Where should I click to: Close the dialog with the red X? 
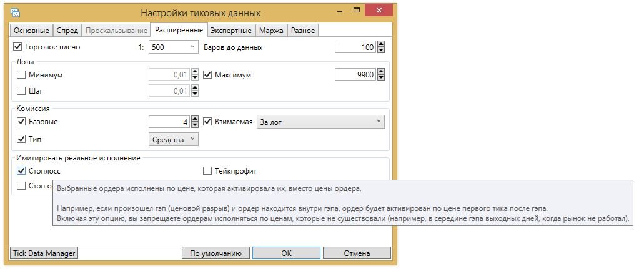coord(379,11)
